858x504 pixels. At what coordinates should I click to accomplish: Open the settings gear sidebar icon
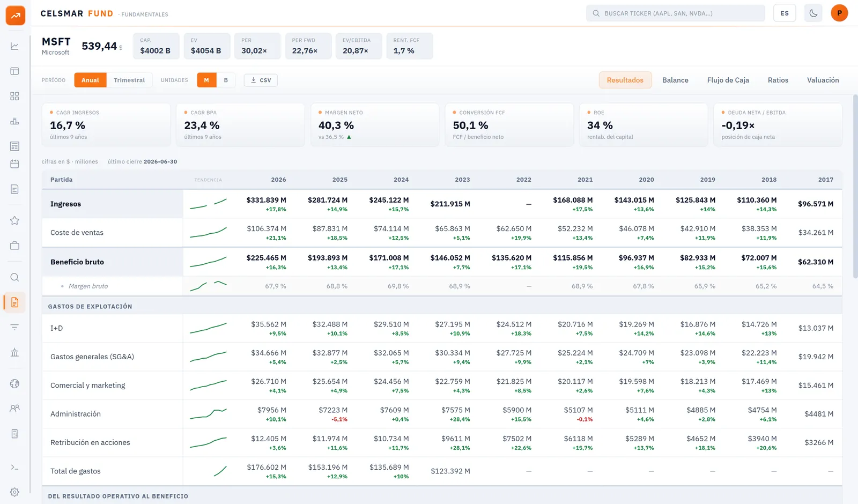pos(14,492)
